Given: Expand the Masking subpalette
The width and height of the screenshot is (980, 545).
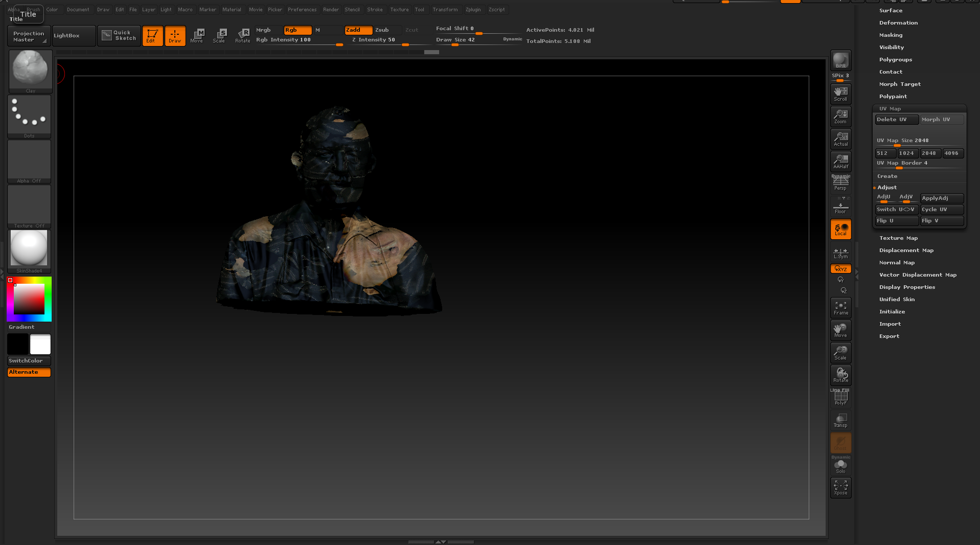Looking at the screenshot, I should point(891,35).
